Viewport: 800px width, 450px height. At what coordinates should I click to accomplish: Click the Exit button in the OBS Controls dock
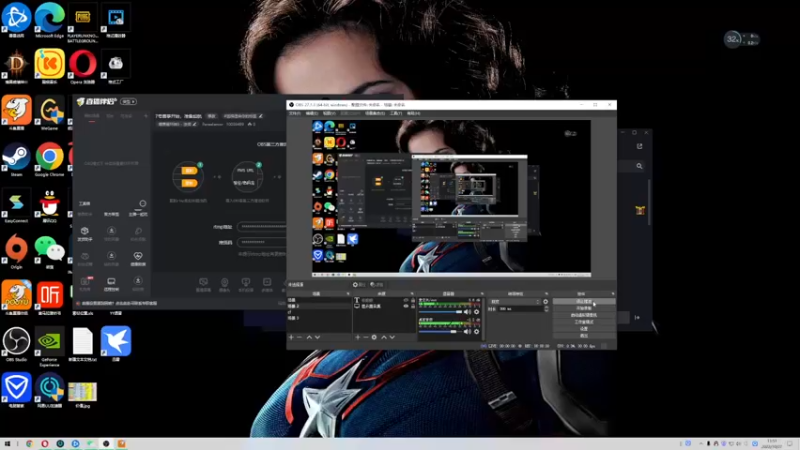pos(584,336)
